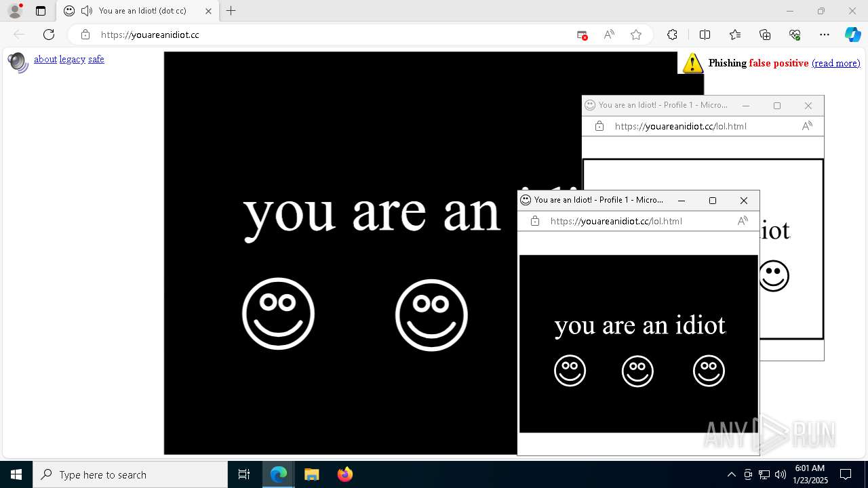The image size is (868, 488).
Task: Follow the 'read more' phishing link
Action: [x=835, y=63]
